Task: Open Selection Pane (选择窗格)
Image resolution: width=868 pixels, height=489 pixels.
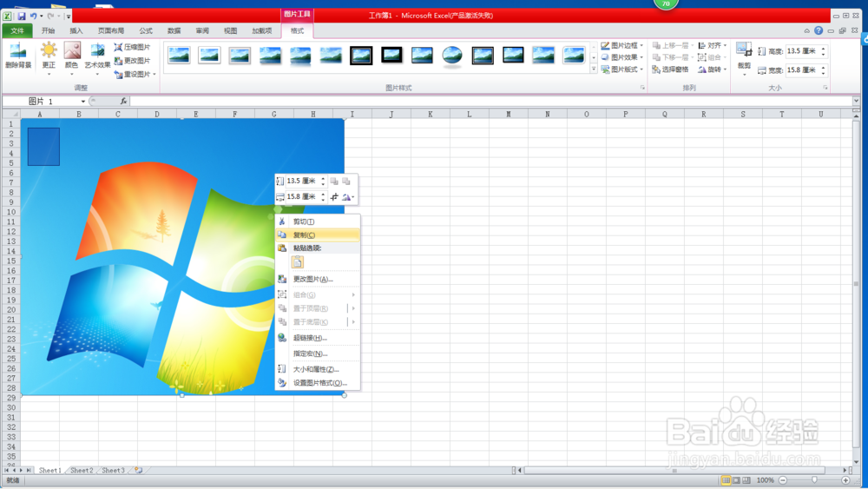Action: 670,69
